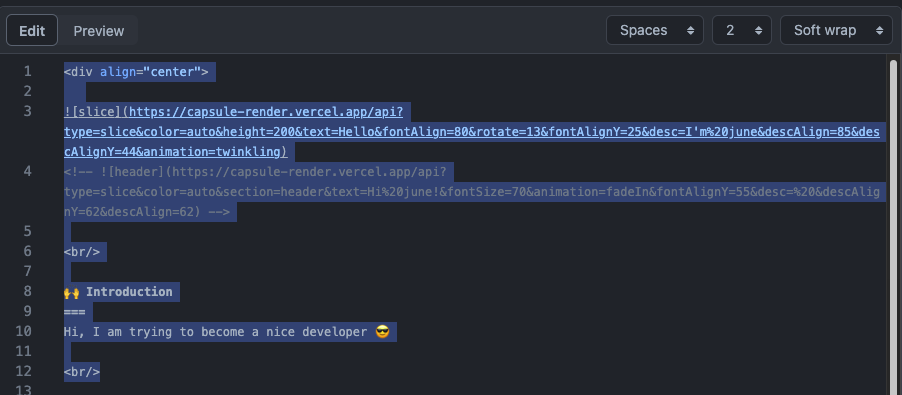Screen dimensions: 902x395
Task: Click the commented header image line
Action: pyautogui.click(x=472, y=191)
